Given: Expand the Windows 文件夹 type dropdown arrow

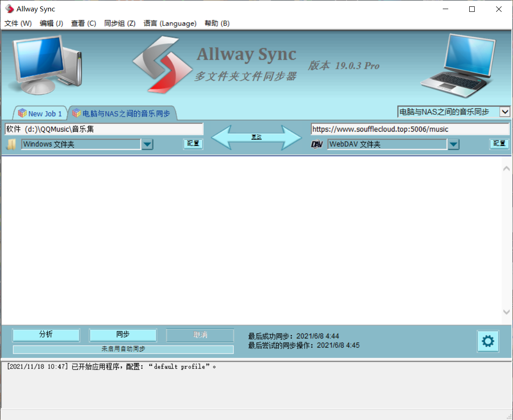Looking at the screenshot, I should click(147, 144).
